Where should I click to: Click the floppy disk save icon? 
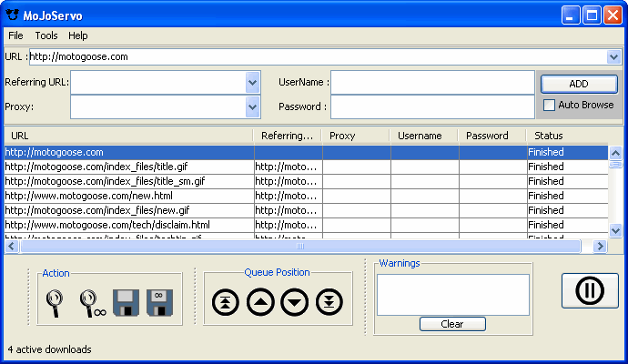(126, 302)
